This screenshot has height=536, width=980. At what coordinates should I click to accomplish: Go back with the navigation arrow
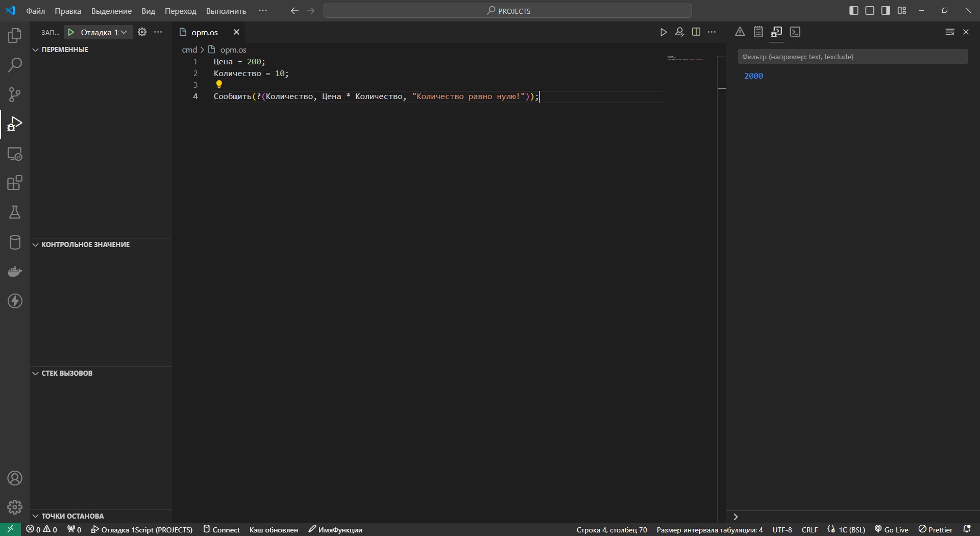coord(295,11)
